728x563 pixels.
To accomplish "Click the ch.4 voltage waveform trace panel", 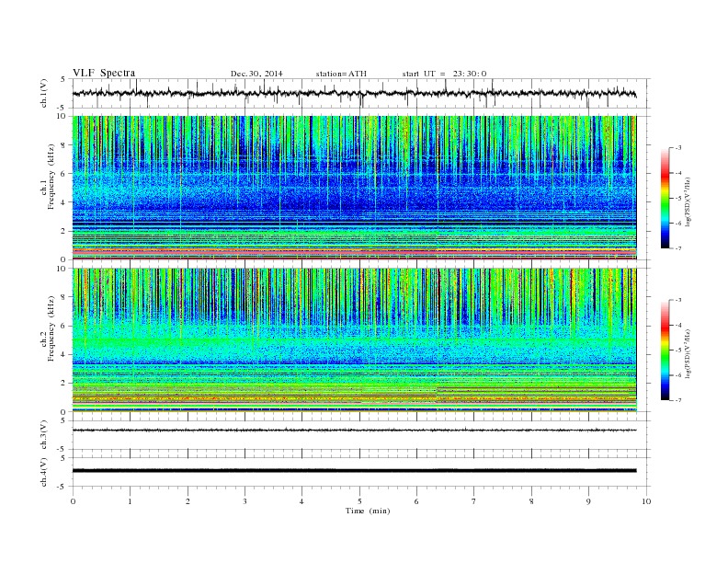I will pyautogui.click(x=361, y=472).
